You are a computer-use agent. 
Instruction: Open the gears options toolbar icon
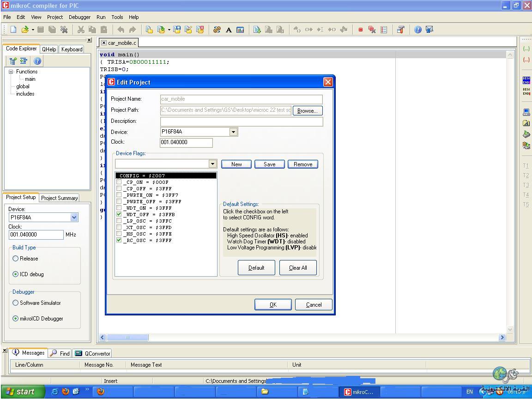(217, 30)
